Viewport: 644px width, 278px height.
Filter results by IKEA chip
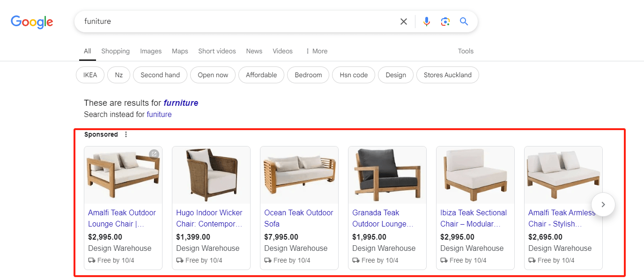[90, 75]
